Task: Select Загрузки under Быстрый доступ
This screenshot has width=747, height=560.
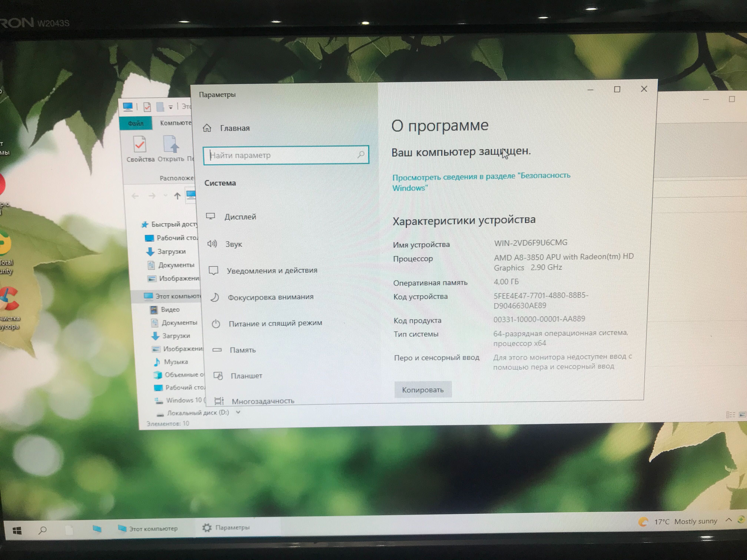Action: click(166, 251)
